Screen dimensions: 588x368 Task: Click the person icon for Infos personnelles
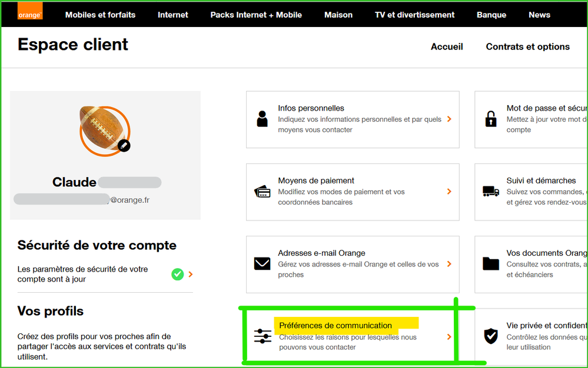[262, 119]
